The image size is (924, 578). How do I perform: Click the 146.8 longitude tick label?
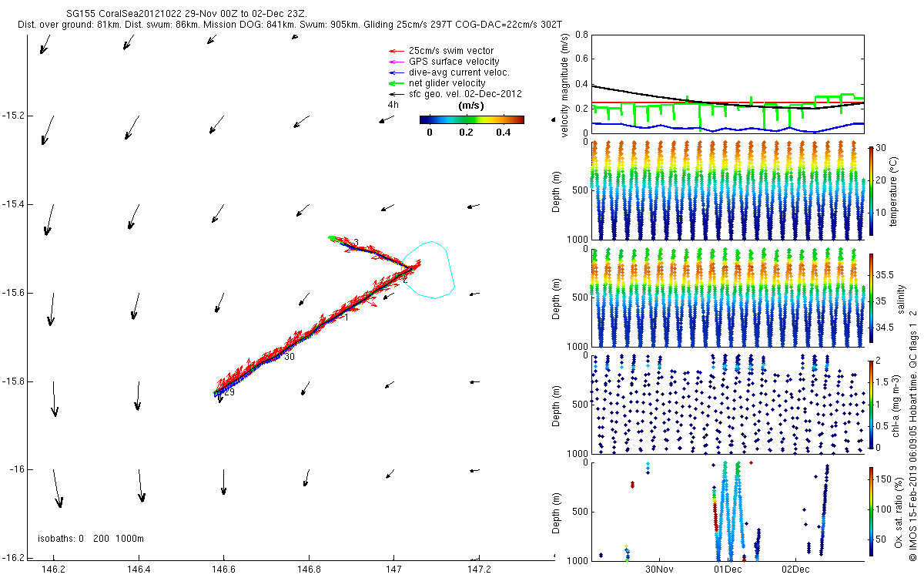click(x=309, y=570)
